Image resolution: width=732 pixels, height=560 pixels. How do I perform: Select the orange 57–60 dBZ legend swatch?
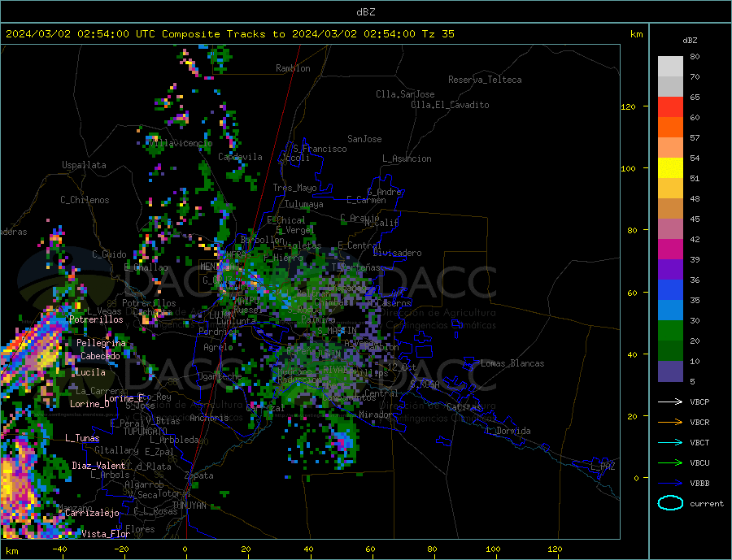pyautogui.click(x=670, y=128)
